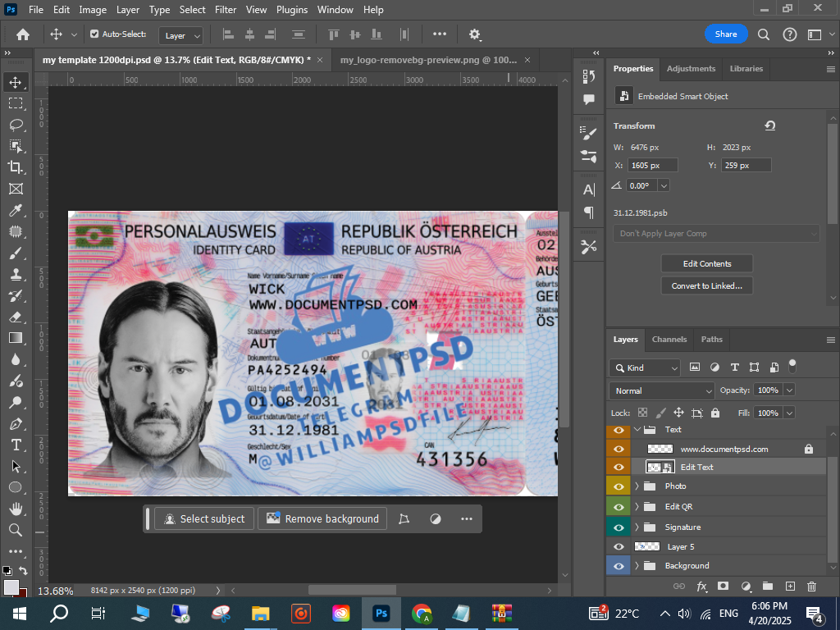The image size is (840, 630).
Task: Collapse the Text group
Action: pos(637,430)
